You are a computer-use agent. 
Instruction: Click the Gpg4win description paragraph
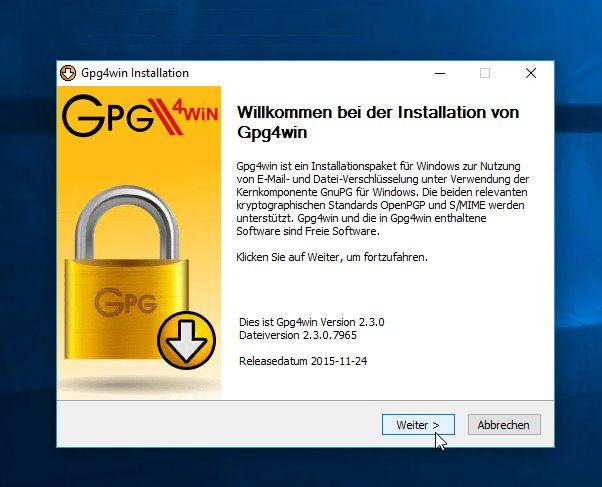click(382, 199)
